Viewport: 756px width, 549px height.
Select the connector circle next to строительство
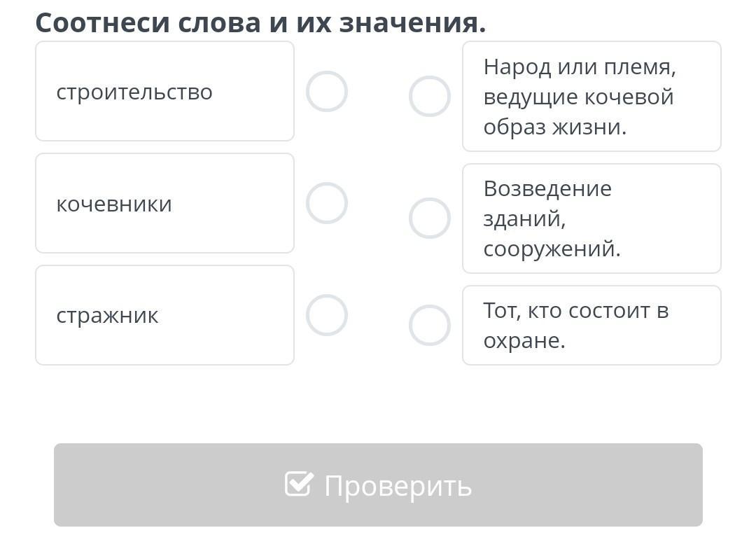click(327, 92)
